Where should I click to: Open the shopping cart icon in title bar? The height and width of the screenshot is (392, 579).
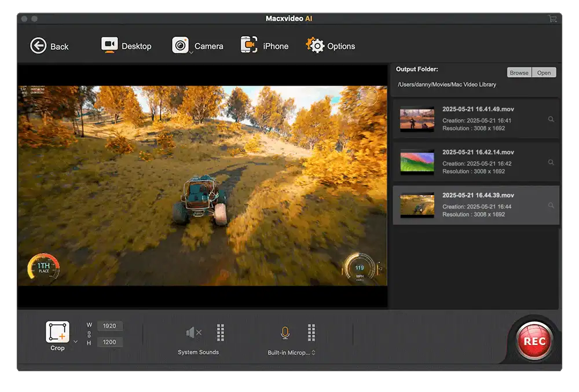[x=552, y=19]
